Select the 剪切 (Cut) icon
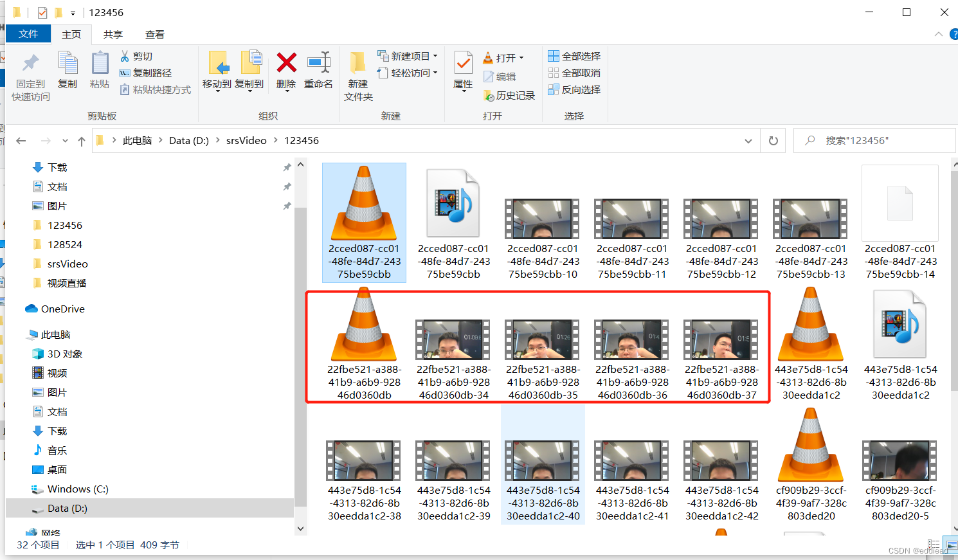The height and width of the screenshot is (560, 958). [136, 56]
